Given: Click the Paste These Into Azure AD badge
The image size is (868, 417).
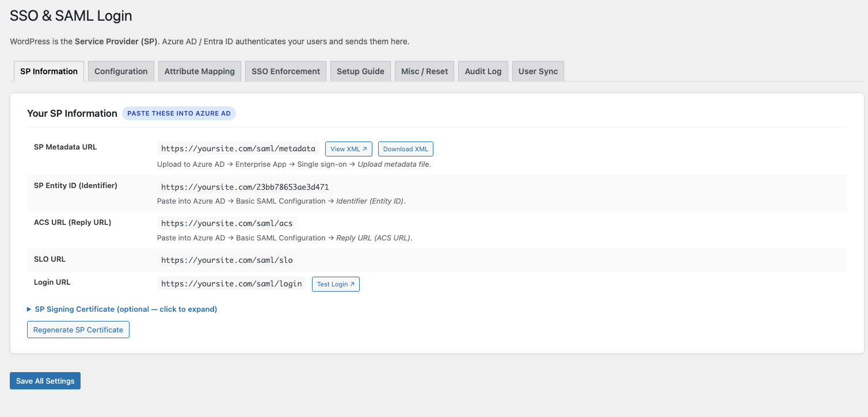Looking at the screenshot, I should (x=179, y=113).
